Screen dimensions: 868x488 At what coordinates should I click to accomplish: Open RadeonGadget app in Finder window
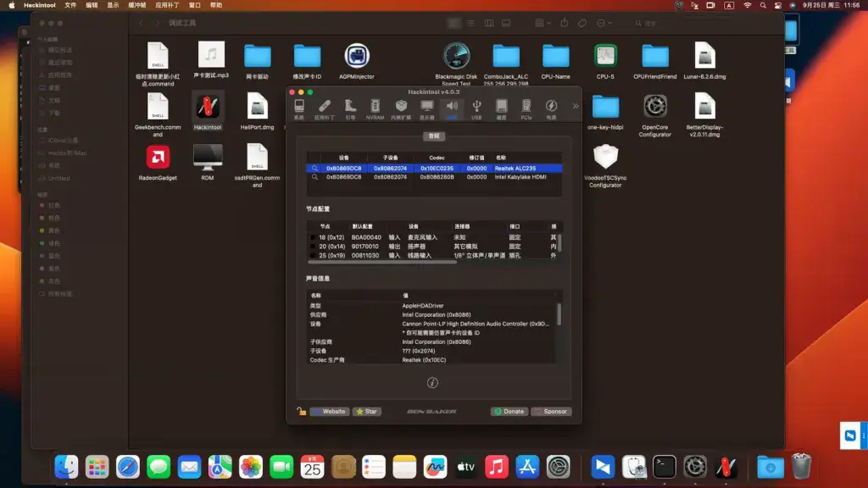click(x=158, y=163)
